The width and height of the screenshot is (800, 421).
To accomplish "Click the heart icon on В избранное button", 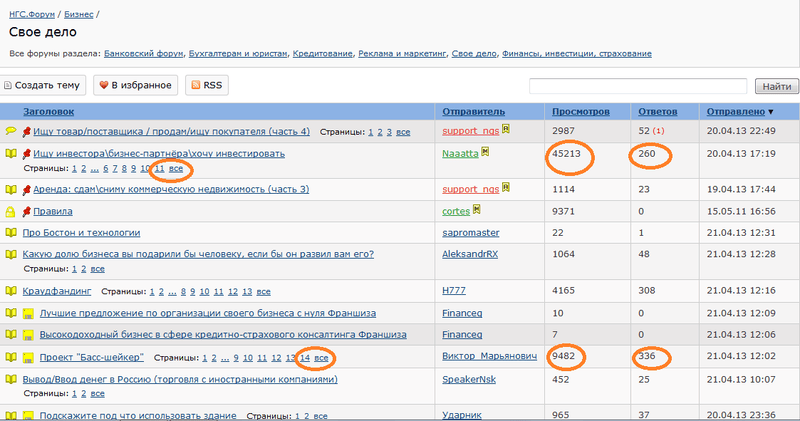I will click(x=104, y=85).
